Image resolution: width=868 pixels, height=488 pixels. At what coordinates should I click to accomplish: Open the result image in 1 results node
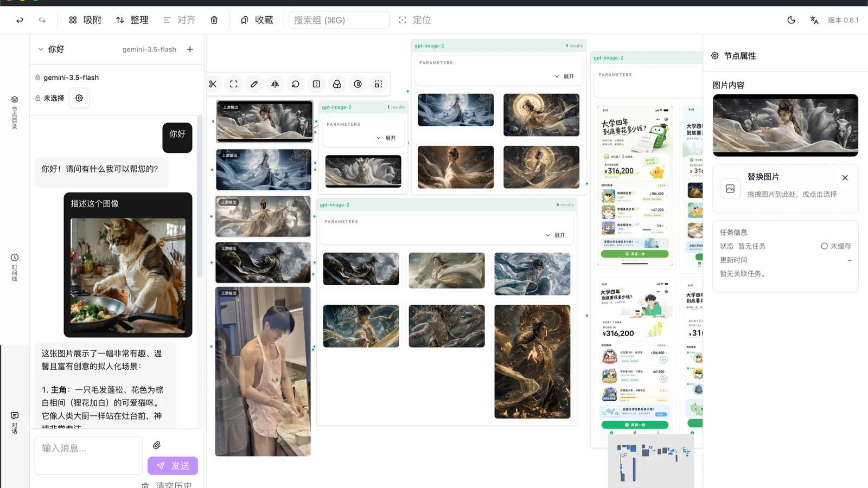click(x=363, y=171)
